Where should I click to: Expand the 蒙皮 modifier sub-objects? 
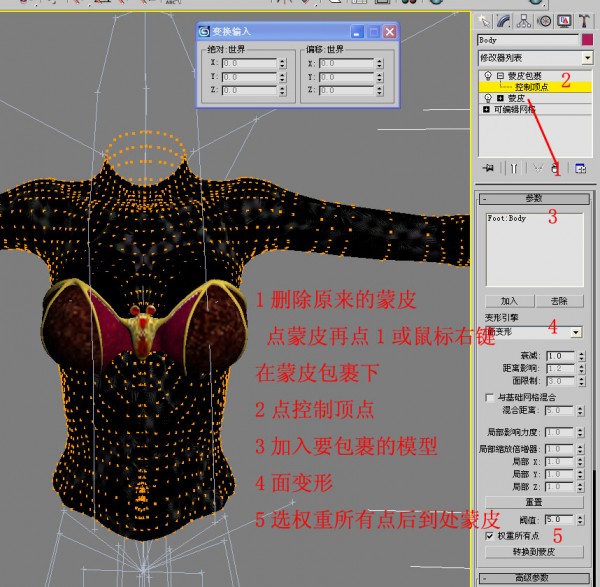point(500,98)
